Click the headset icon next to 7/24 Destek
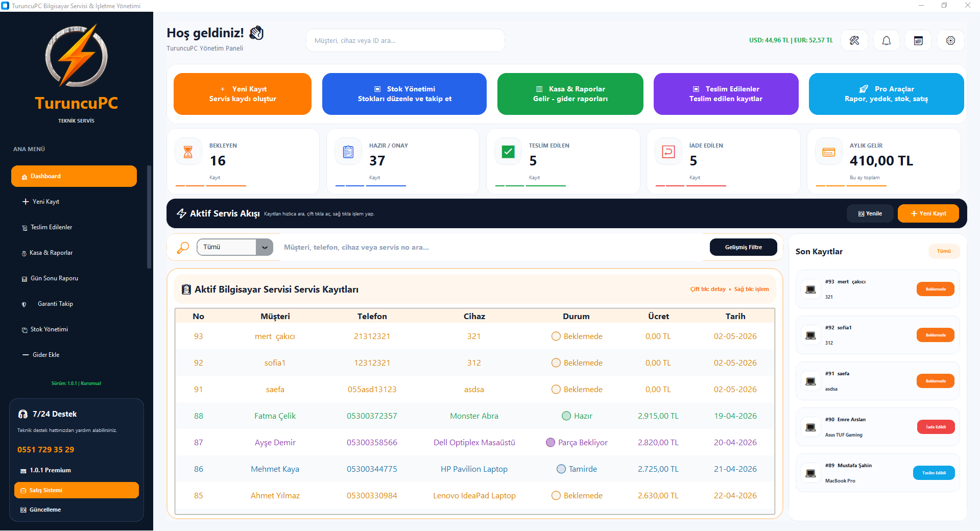 click(23, 414)
